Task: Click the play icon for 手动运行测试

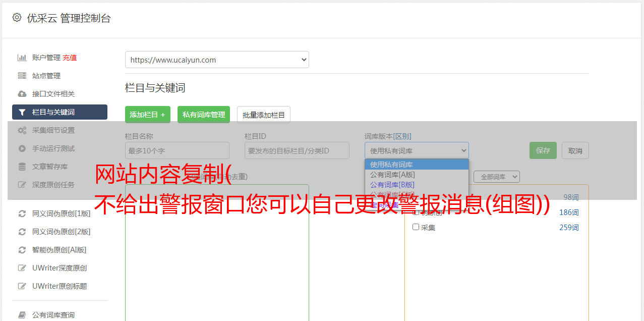Action: click(22, 148)
